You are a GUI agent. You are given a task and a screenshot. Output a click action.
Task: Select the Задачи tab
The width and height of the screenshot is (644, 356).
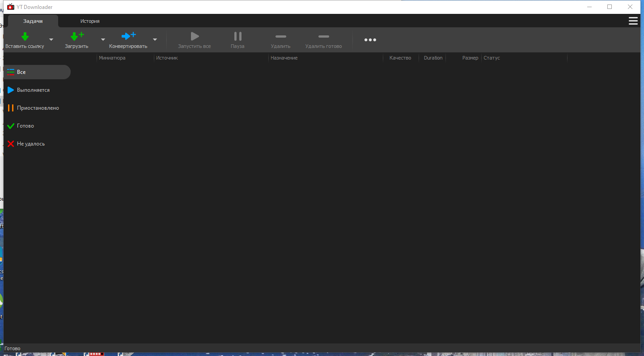pyautogui.click(x=33, y=21)
